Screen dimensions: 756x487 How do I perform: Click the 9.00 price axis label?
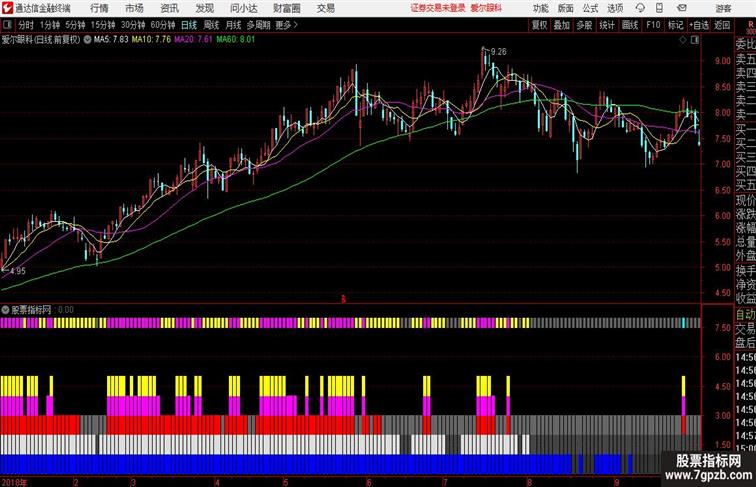tap(723, 61)
